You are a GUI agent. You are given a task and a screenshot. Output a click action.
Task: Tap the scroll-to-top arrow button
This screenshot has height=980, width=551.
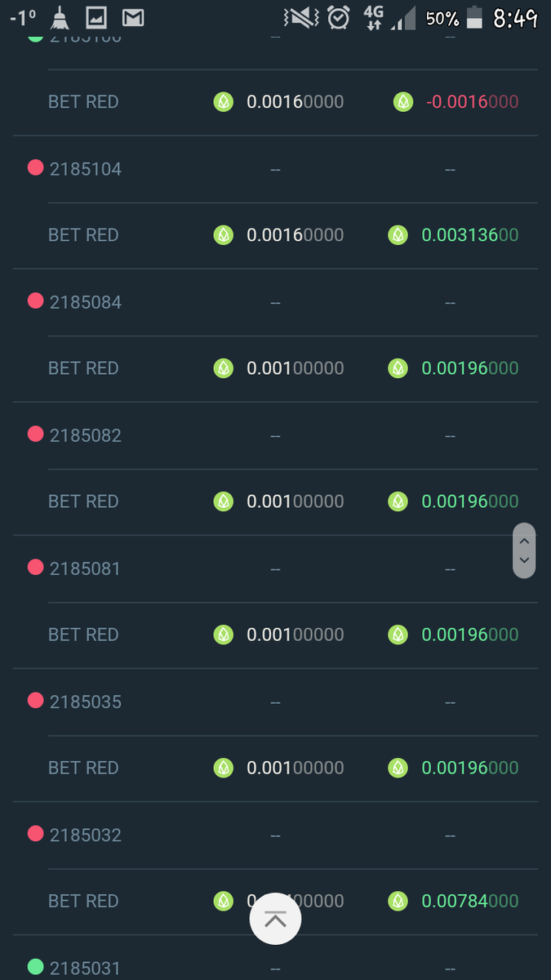click(x=275, y=920)
